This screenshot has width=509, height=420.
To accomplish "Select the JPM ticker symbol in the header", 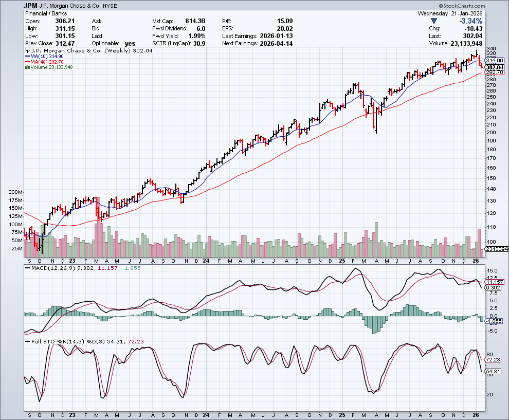I will coord(30,6).
